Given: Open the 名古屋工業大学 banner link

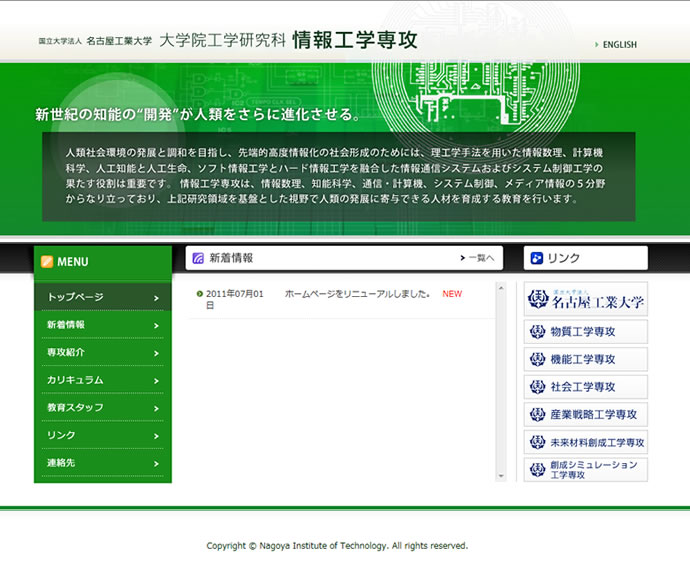Looking at the screenshot, I should (x=585, y=299).
